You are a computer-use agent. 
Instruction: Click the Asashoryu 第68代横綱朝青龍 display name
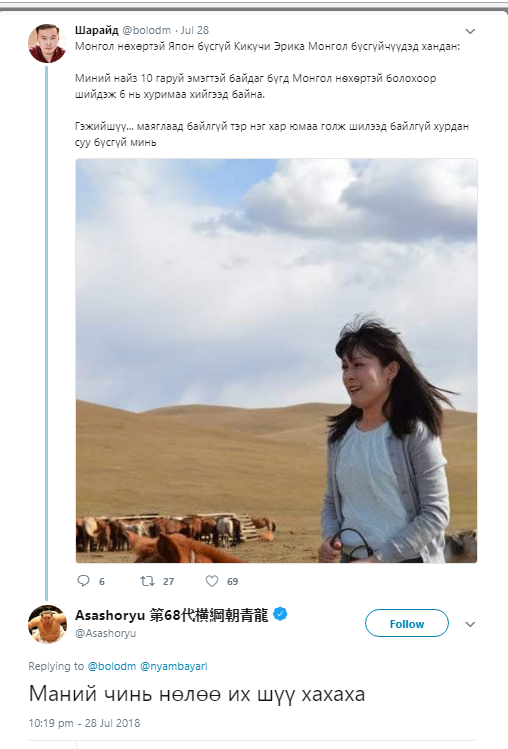click(172, 615)
